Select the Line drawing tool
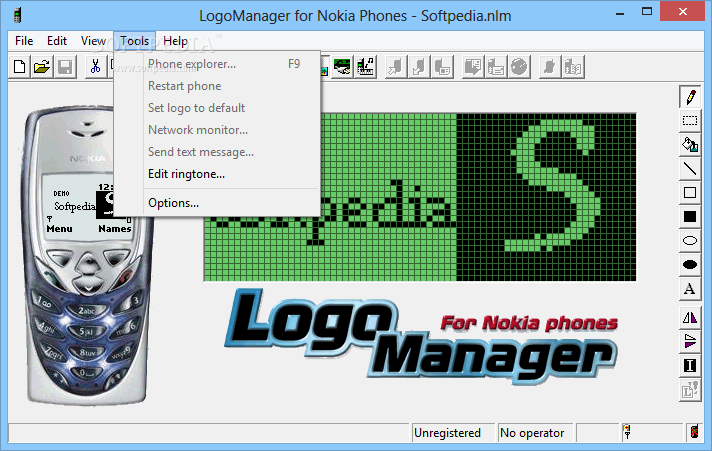Image resolution: width=712 pixels, height=451 pixels. pyautogui.click(x=690, y=169)
